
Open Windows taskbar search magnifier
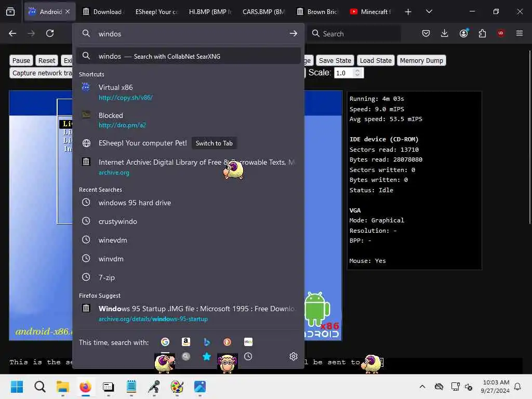coord(40,387)
